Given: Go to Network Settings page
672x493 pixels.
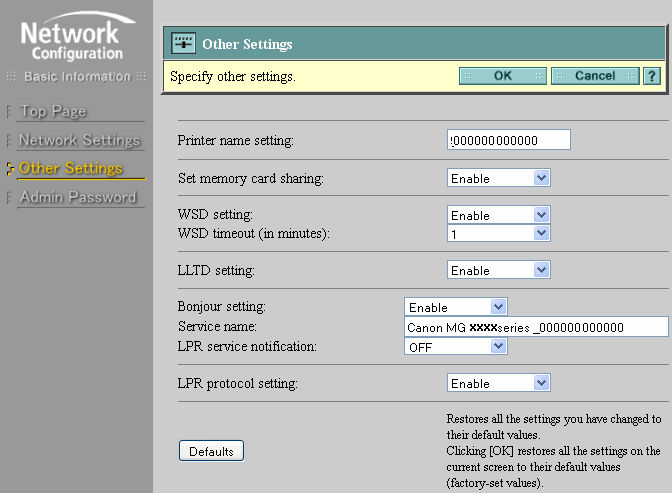Looking at the screenshot, I should (x=79, y=140).
